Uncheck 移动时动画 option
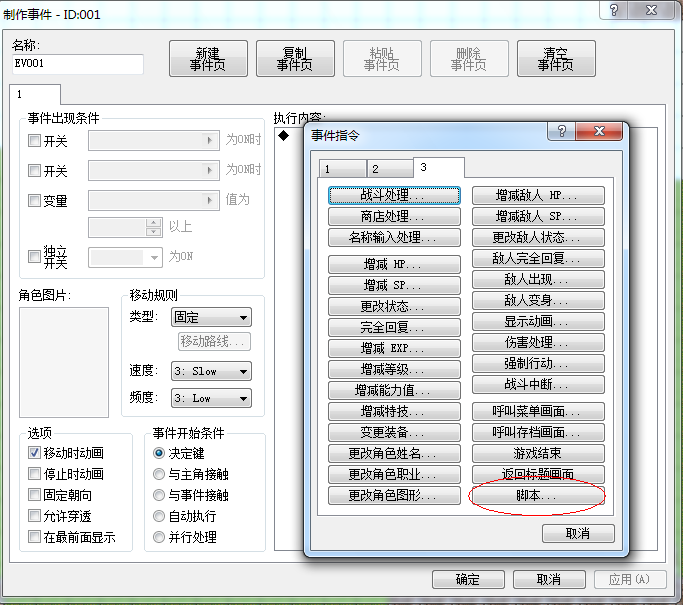The image size is (683, 605). 34,453
